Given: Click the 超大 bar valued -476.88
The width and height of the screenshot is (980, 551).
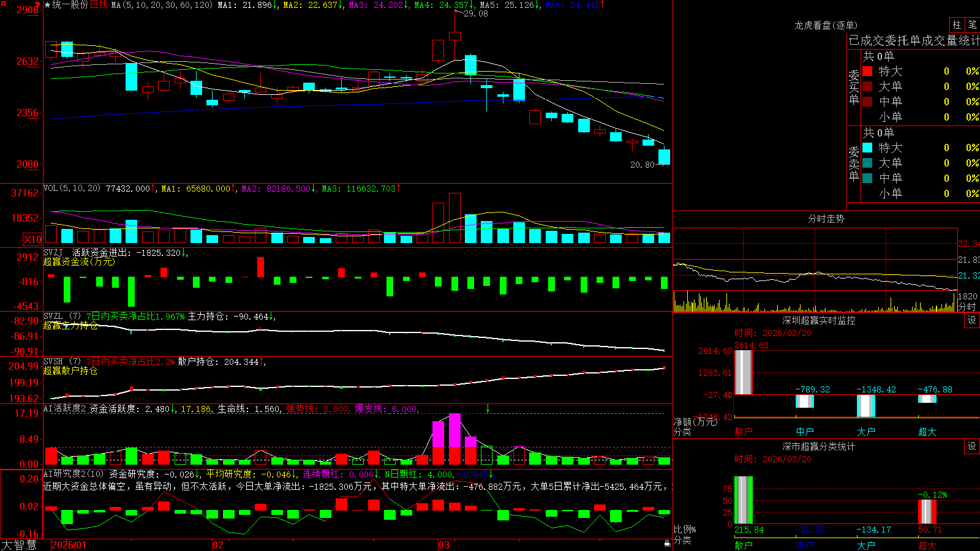Looking at the screenshot, I should point(927,399).
